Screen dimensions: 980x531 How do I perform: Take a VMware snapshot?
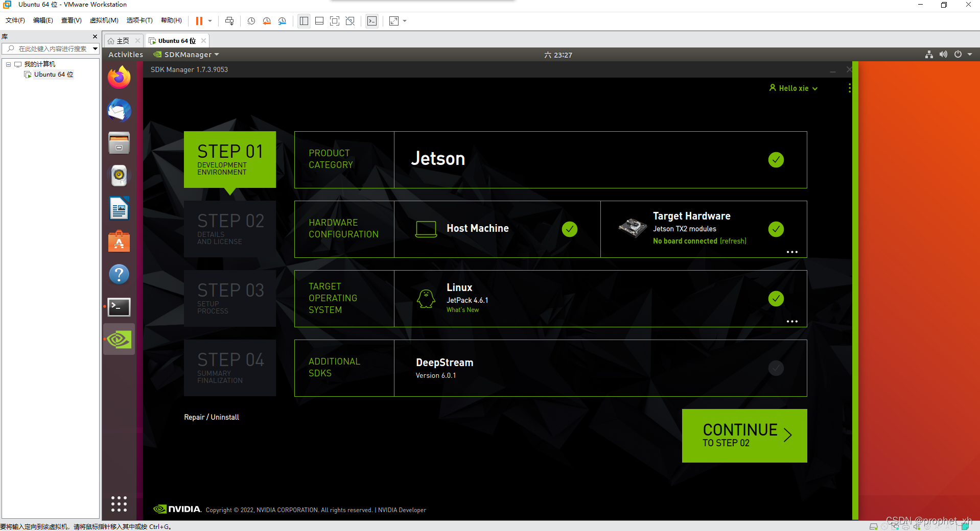point(251,21)
